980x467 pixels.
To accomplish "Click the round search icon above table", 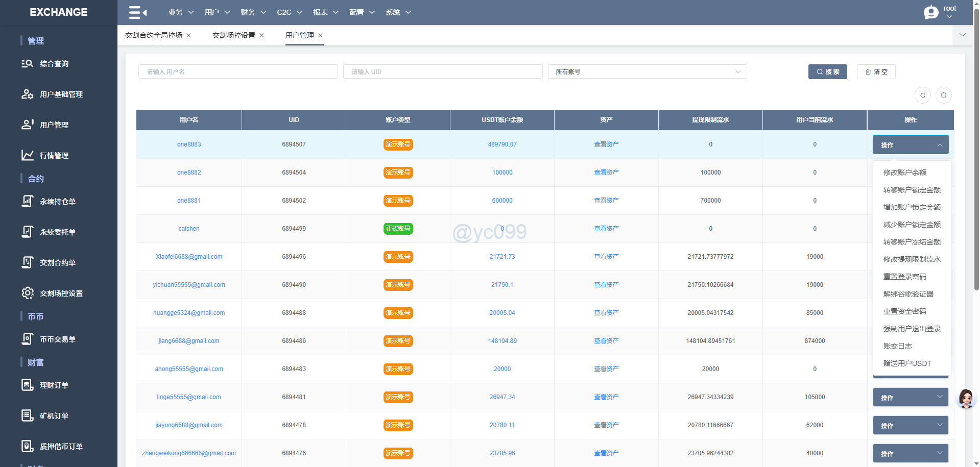I will click(x=943, y=95).
